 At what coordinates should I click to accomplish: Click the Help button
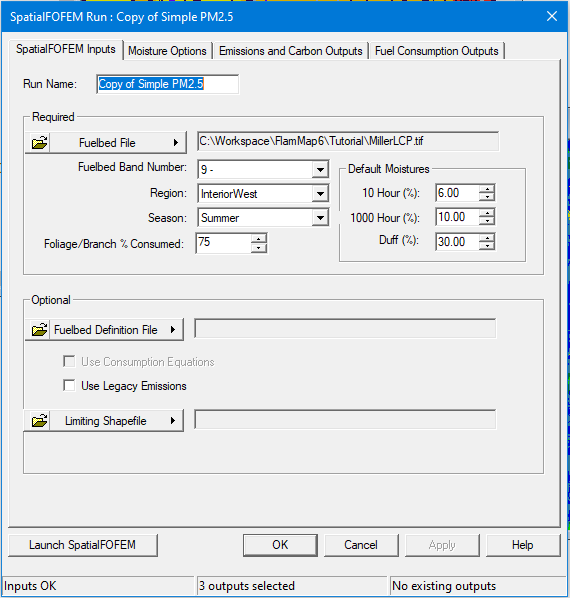(523, 545)
